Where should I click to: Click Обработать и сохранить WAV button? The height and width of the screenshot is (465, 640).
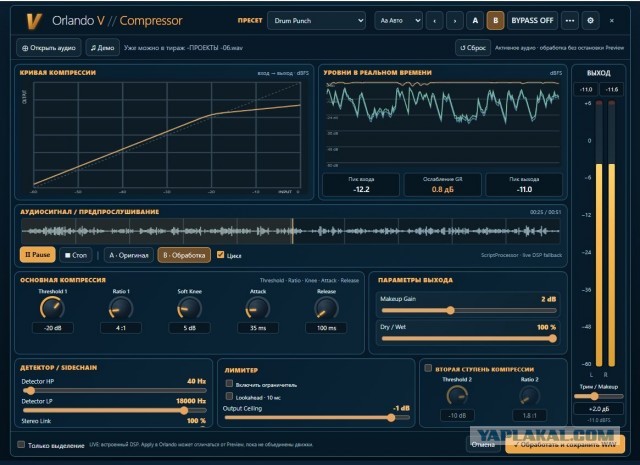[x=565, y=444]
